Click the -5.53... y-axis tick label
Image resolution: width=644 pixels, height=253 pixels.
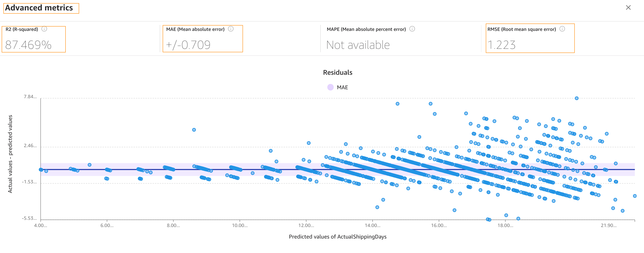29,218
